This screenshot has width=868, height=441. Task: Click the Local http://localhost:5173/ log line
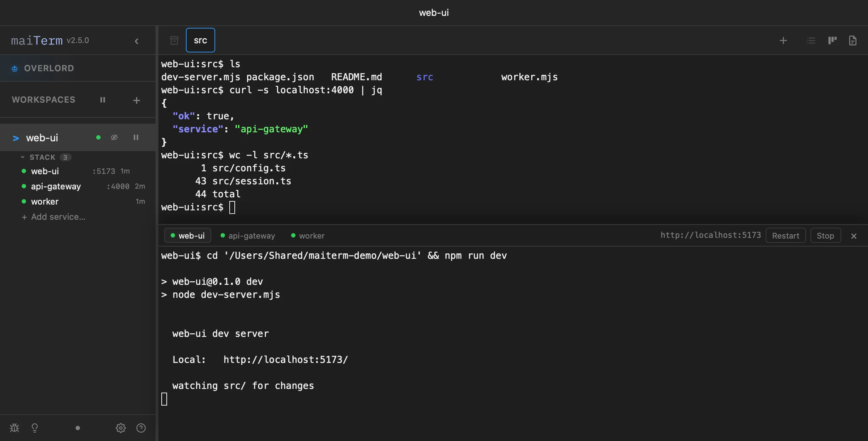click(260, 360)
